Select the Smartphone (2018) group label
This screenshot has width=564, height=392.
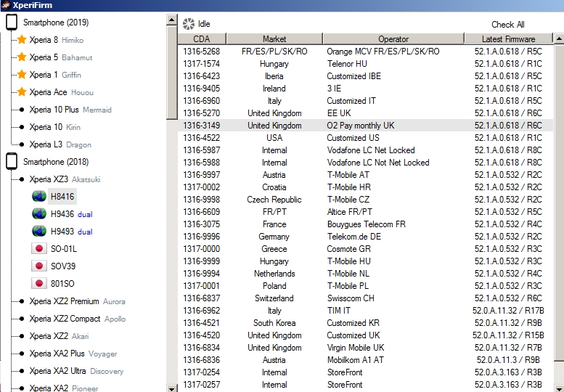(56, 161)
